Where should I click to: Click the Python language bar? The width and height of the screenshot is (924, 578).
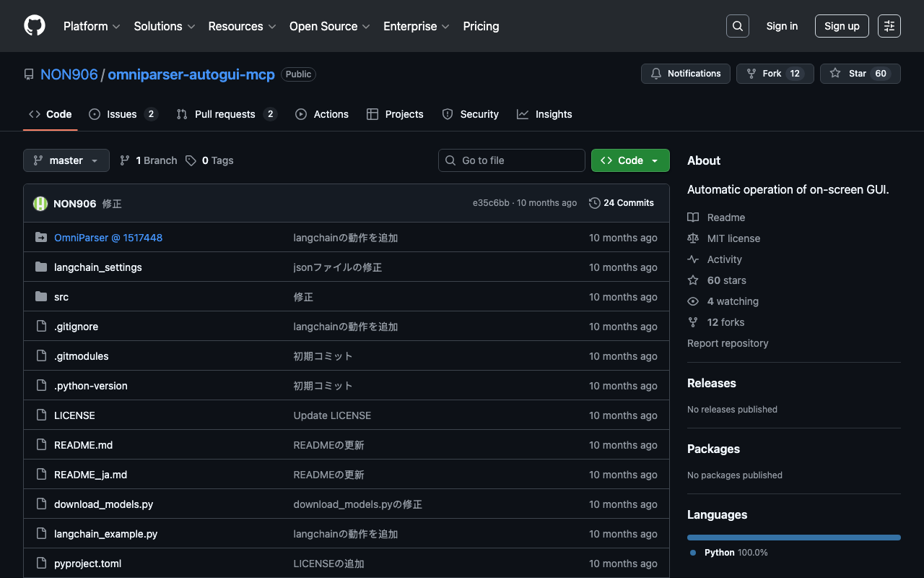[793, 538]
